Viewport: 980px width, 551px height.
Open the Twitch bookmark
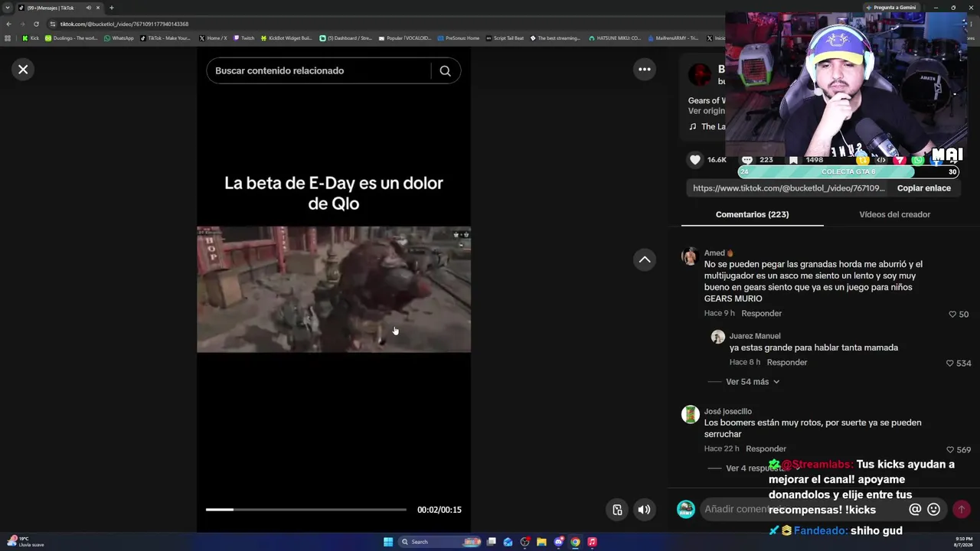pyautogui.click(x=243, y=38)
